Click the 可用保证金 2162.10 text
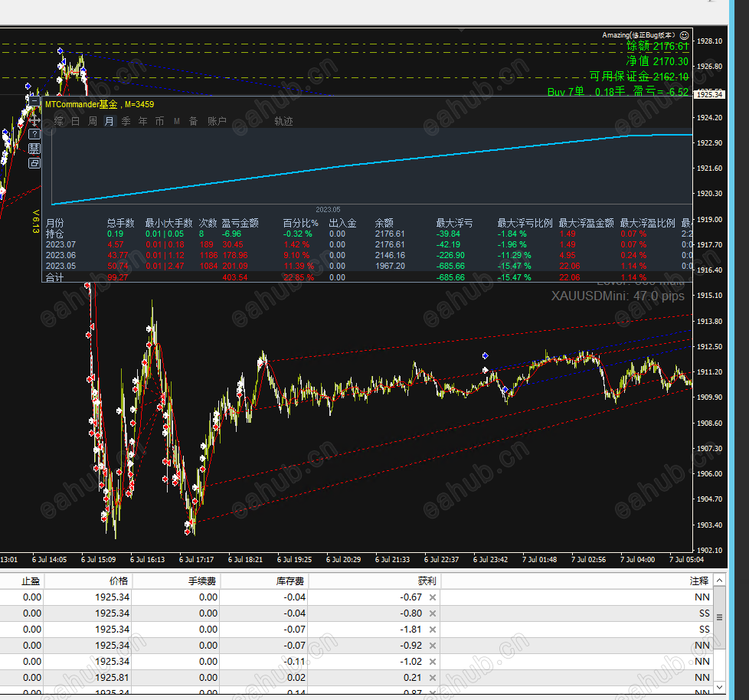 pyautogui.click(x=639, y=77)
